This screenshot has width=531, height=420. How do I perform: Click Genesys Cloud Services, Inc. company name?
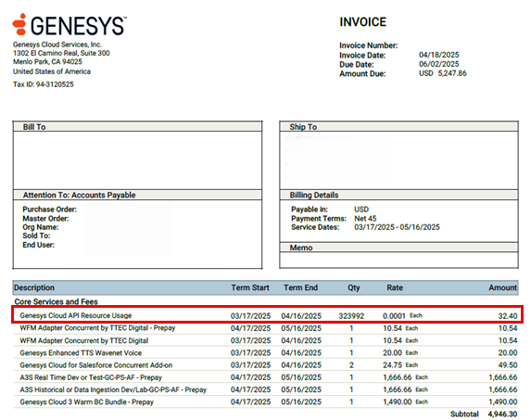coord(57,45)
